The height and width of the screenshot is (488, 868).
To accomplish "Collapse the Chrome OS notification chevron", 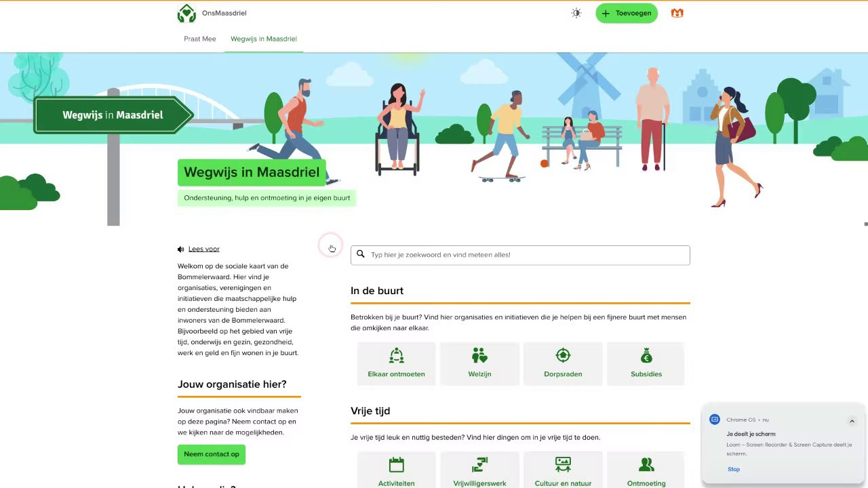I will pyautogui.click(x=852, y=421).
